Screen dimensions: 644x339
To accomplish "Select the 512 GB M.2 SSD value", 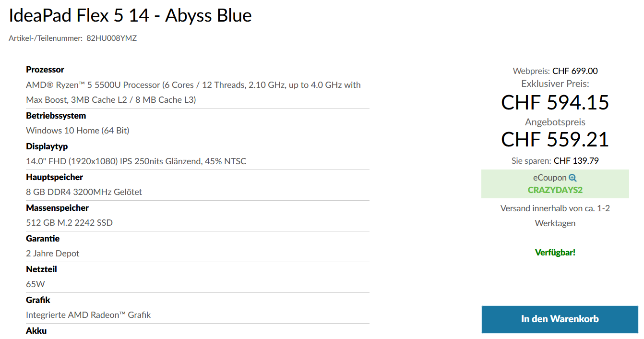I will [x=70, y=223].
